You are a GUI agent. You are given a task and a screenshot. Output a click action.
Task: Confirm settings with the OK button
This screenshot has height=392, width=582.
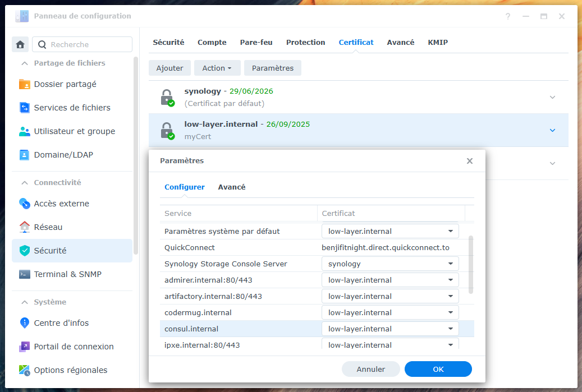(x=438, y=369)
